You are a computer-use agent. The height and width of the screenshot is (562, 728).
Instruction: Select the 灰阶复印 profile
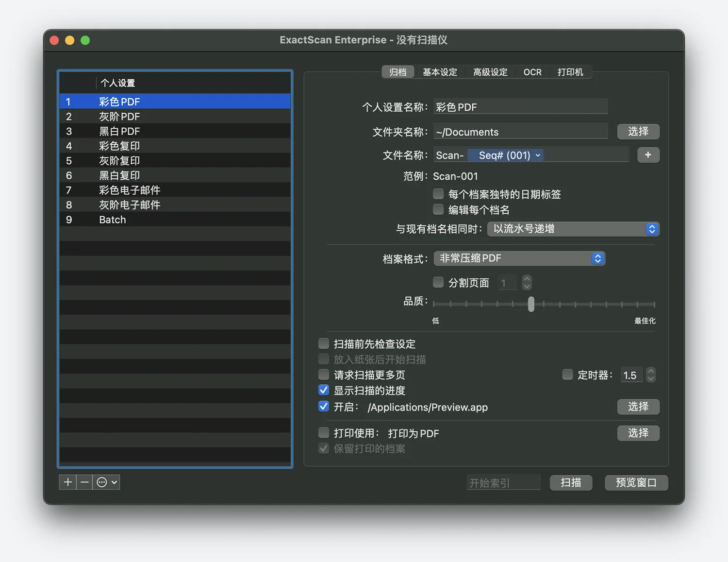[175, 160]
